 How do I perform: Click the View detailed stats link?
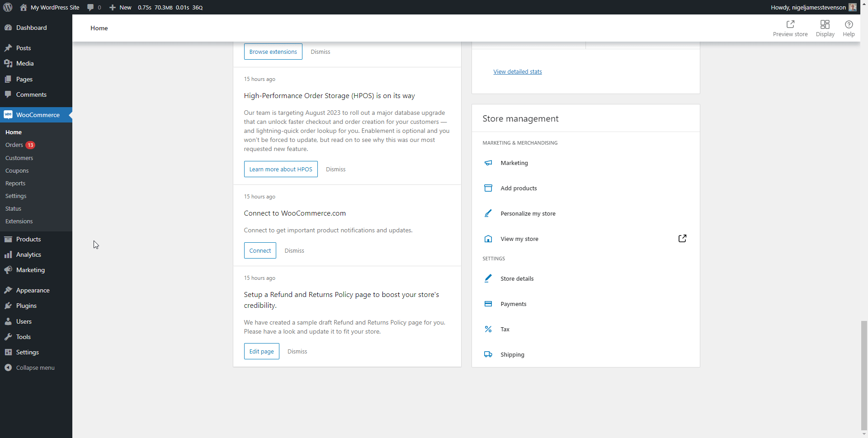coord(517,71)
